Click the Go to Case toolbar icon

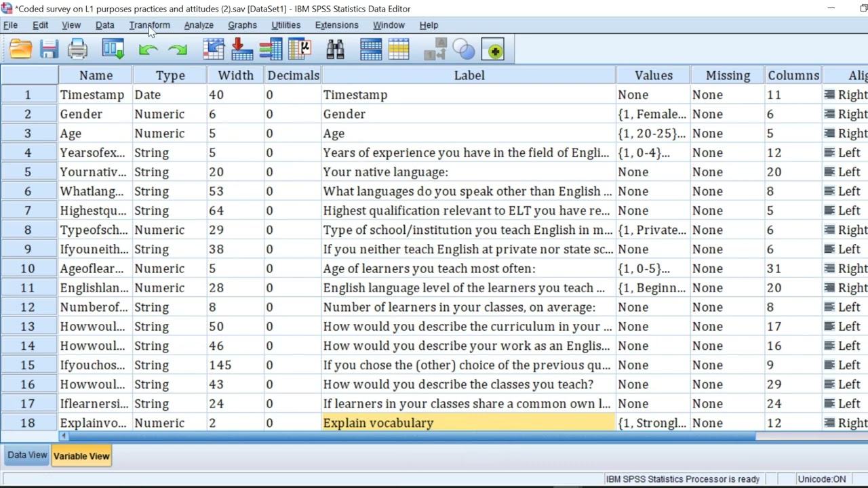pyautogui.click(x=214, y=49)
